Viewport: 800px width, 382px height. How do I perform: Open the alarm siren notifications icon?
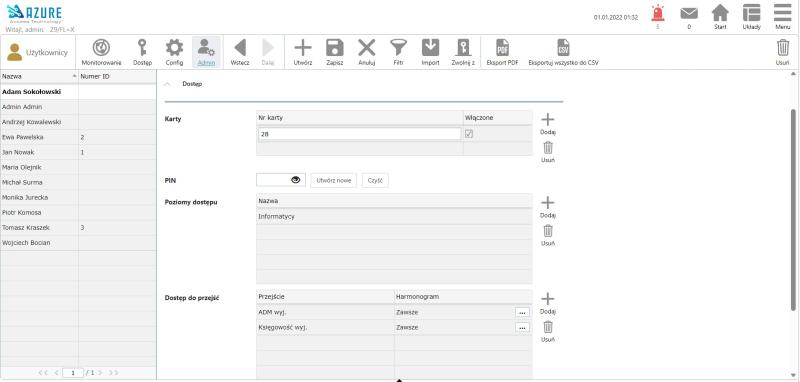click(658, 13)
